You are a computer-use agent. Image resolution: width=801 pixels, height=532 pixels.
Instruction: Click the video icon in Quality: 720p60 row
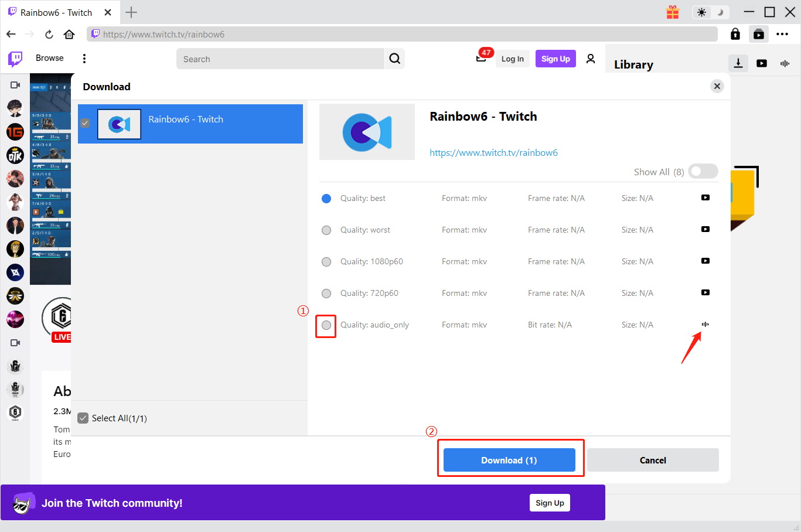coord(705,292)
